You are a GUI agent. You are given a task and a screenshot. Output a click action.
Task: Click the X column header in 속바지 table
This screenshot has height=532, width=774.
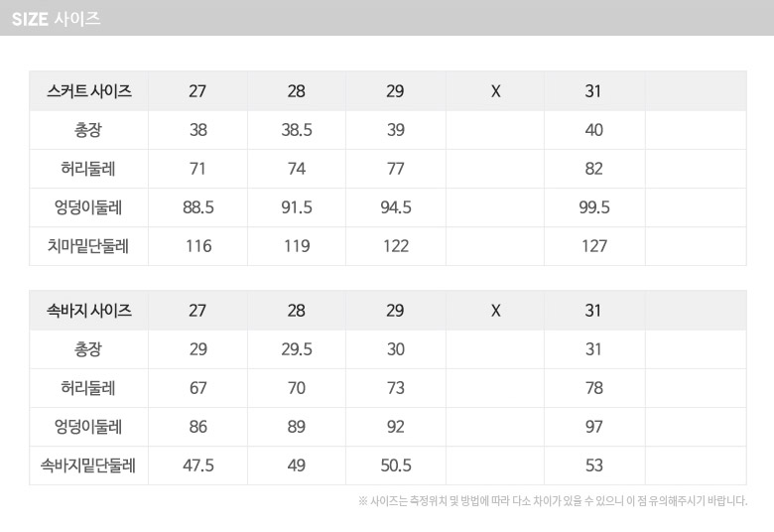click(495, 311)
